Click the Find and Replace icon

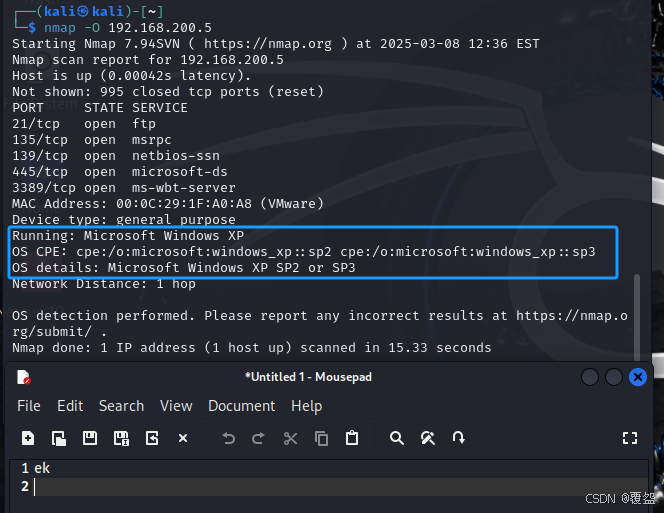(428, 438)
